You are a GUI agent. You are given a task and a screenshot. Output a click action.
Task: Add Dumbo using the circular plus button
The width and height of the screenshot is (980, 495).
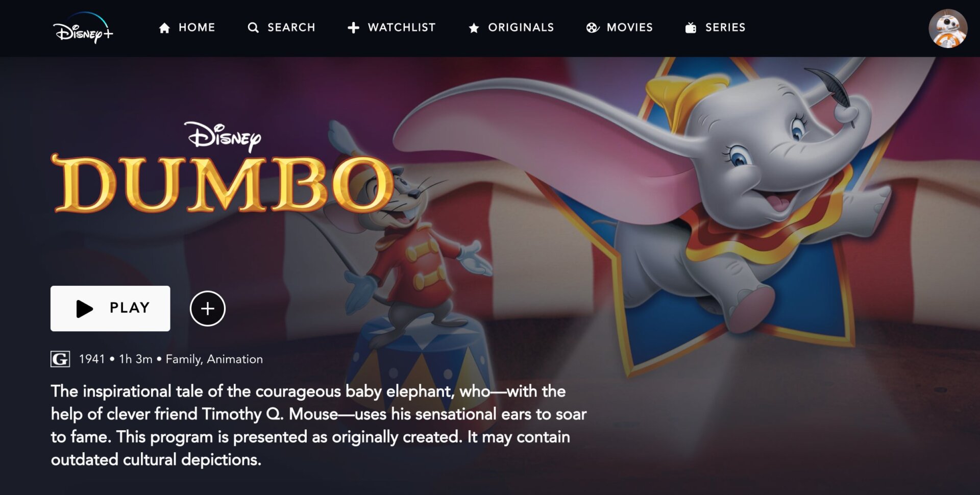(208, 308)
